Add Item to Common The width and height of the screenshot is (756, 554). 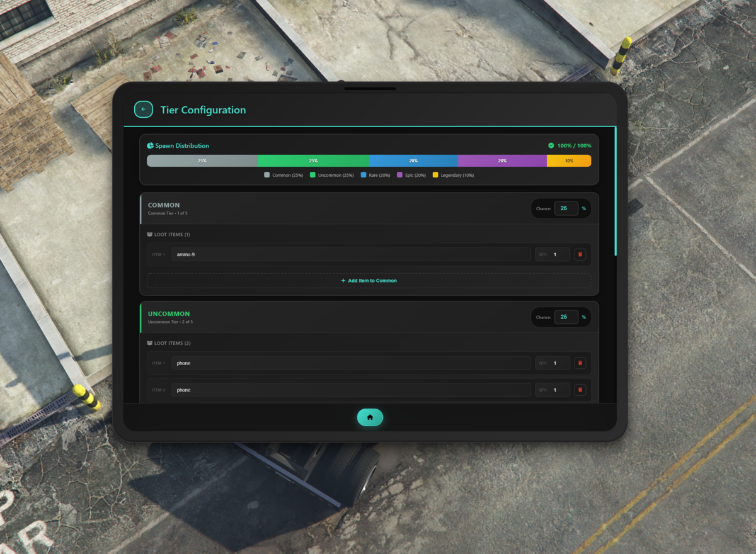pyautogui.click(x=369, y=281)
